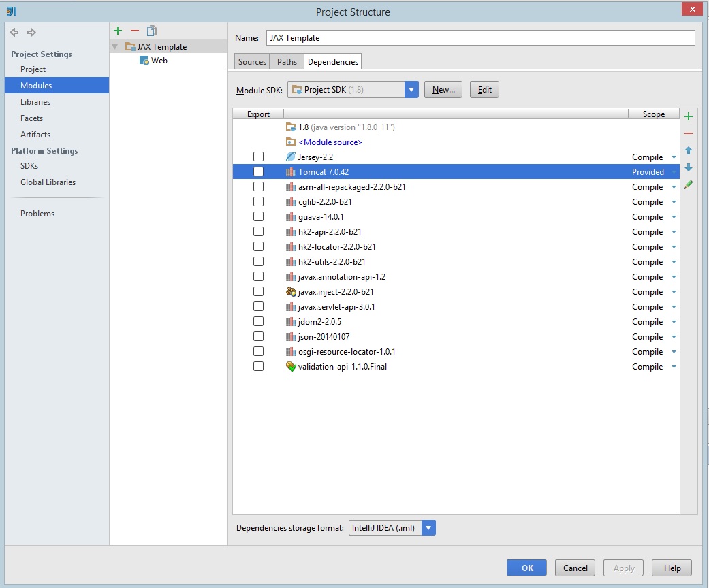This screenshot has width=709, height=588.
Task: Collapse the JAX Template tree node
Action: (115, 46)
